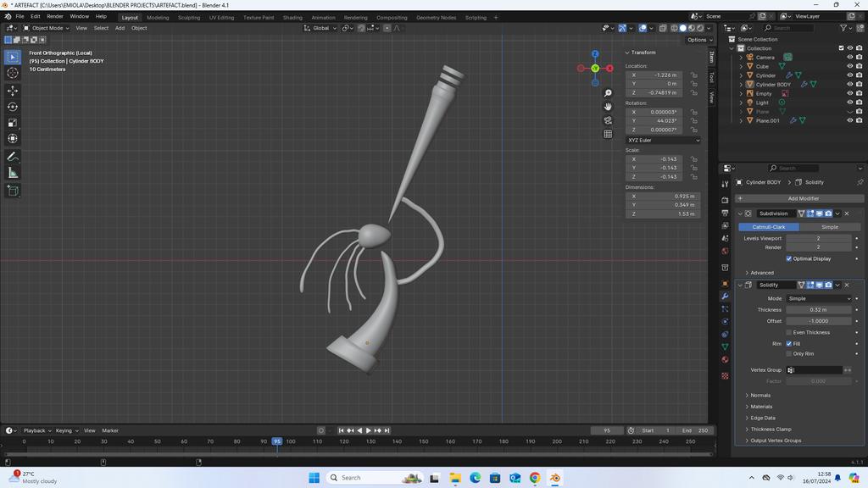Image resolution: width=868 pixels, height=488 pixels.
Task: Remove the Solidify modifier
Action: coord(847,285)
